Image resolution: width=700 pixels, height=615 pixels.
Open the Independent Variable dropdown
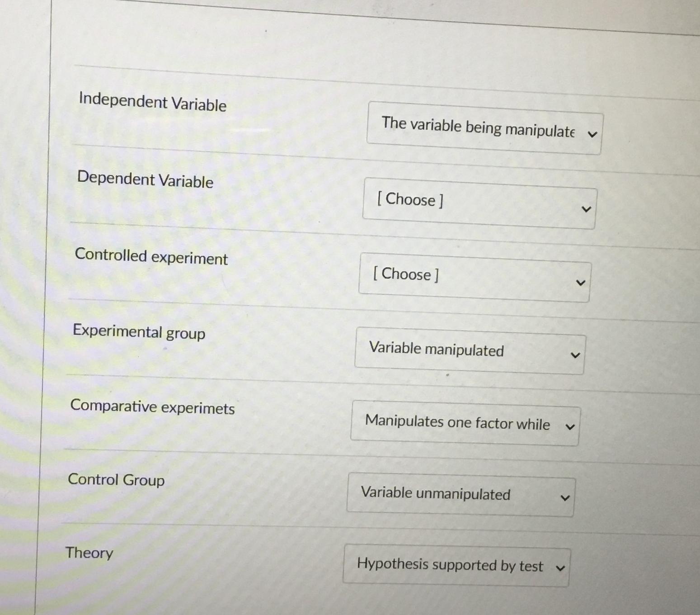click(483, 129)
